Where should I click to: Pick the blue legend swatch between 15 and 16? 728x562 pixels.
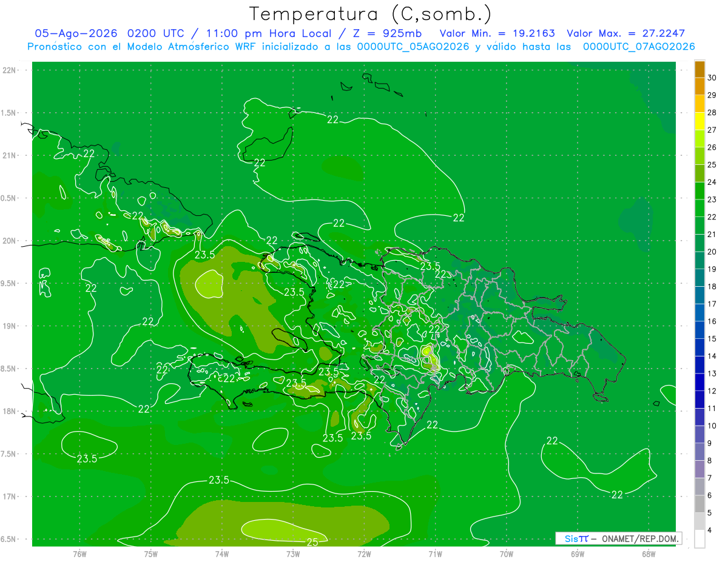click(x=700, y=330)
